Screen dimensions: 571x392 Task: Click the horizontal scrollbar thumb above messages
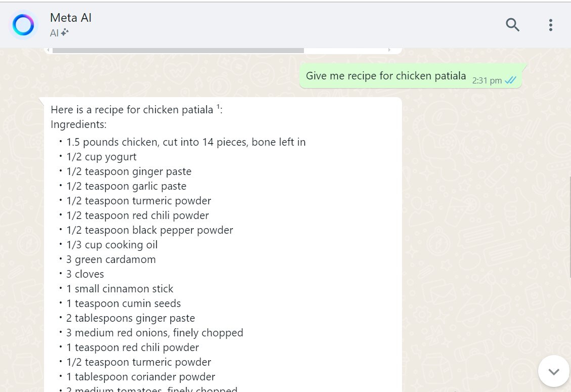pos(178,50)
